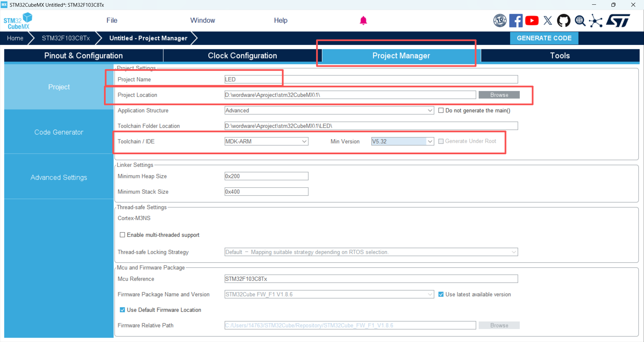Click the Minimum Stack Size field

point(266,191)
